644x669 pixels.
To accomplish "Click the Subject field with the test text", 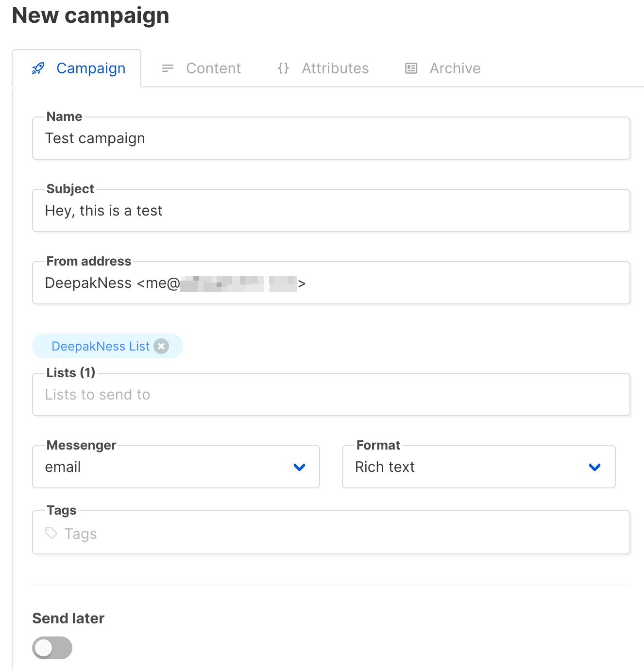I will coord(332,211).
